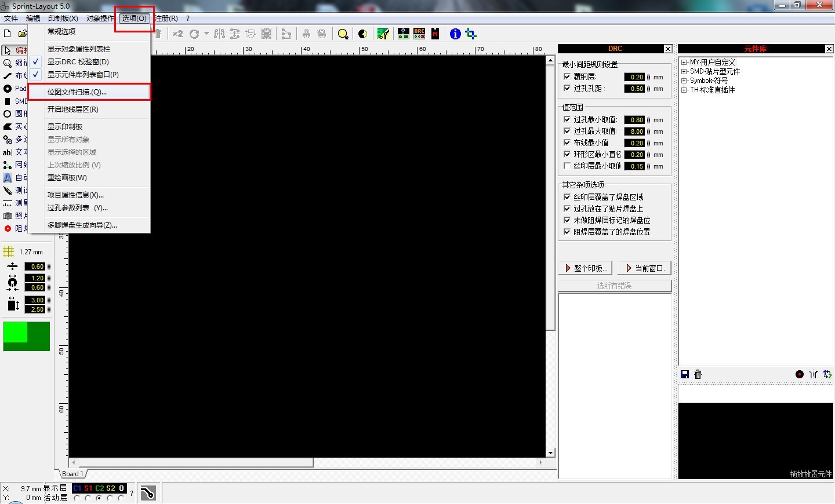
Task: Click the green layer color swatch
Action: 27,337
